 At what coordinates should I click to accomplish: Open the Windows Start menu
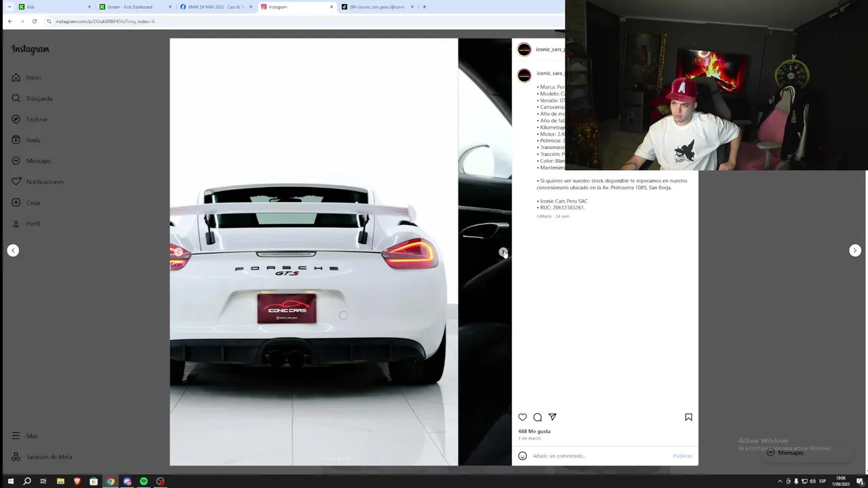coord(10,481)
